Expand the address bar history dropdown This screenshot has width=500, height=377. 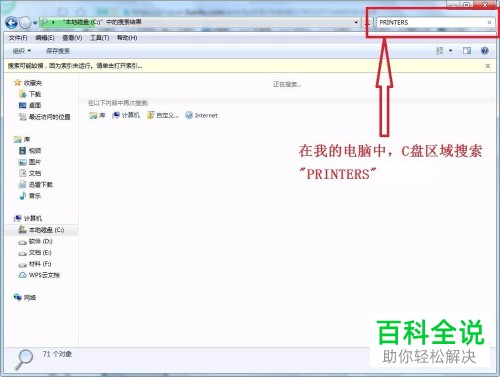click(x=356, y=23)
